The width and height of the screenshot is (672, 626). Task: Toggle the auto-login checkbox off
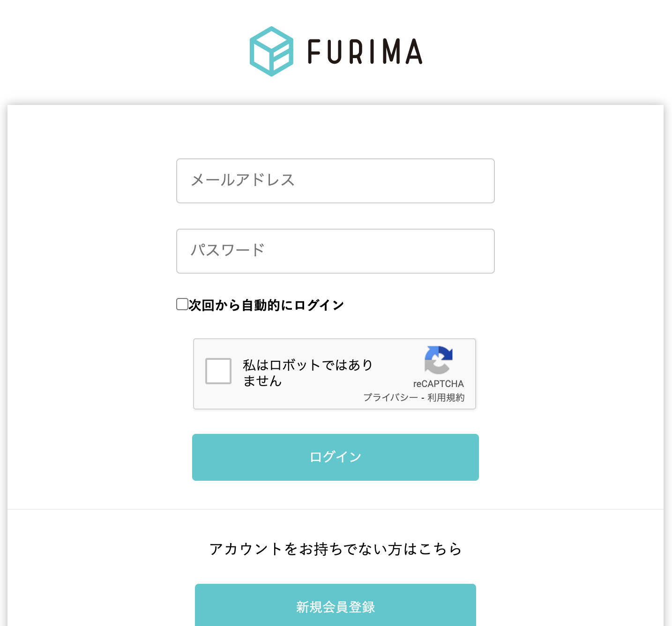tap(181, 304)
